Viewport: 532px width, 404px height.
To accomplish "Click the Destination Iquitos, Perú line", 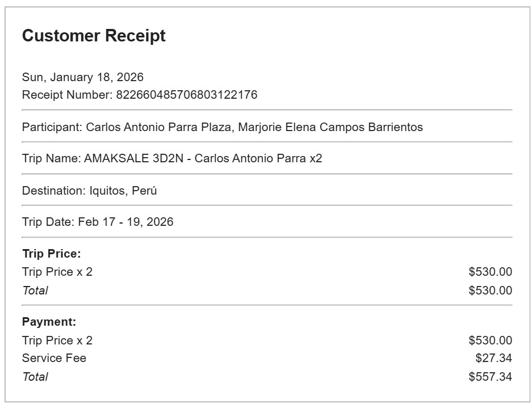I will [89, 191].
